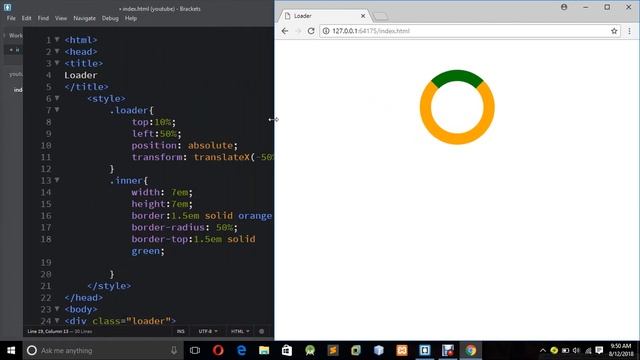Click the word Loader on line 4
Screen dimensions: 640x360
click(81, 75)
